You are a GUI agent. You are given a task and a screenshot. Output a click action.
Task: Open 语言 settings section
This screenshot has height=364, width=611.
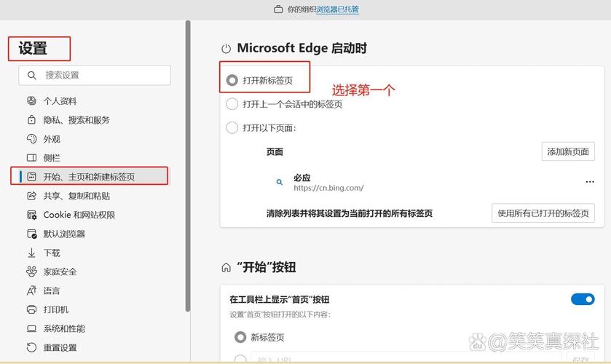(52, 290)
